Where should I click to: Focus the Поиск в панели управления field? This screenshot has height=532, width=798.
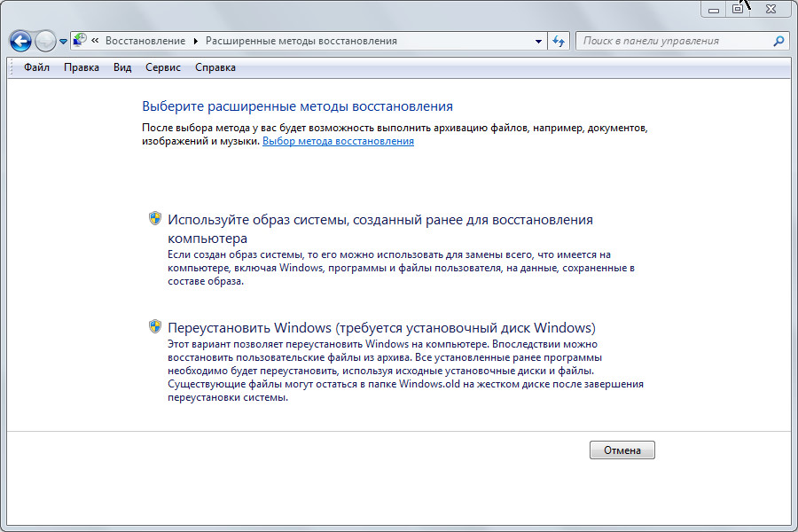674,42
